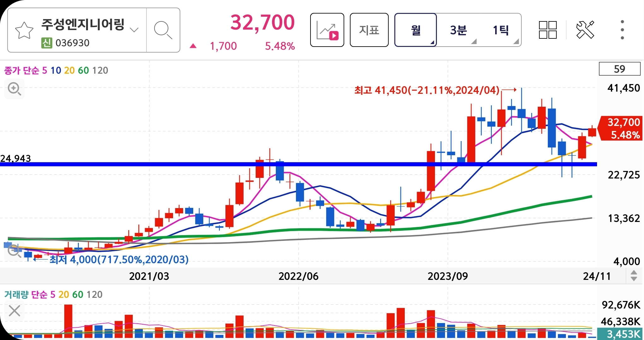The image size is (644, 340).
Task: Close the volume panel with X
Action: 15,311
